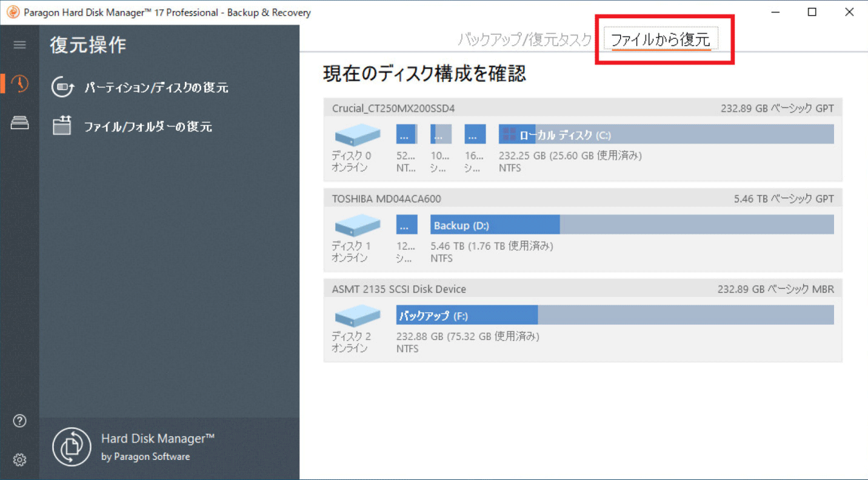
Task: Click Hard Disk Manager logo icon
Action: coord(72,447)
